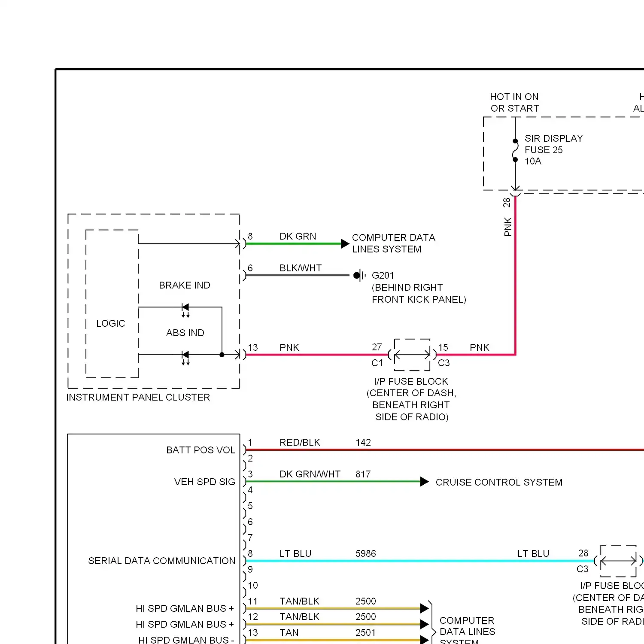
Task: Click unused connector pin number "10"
Action: click(253, 586)
